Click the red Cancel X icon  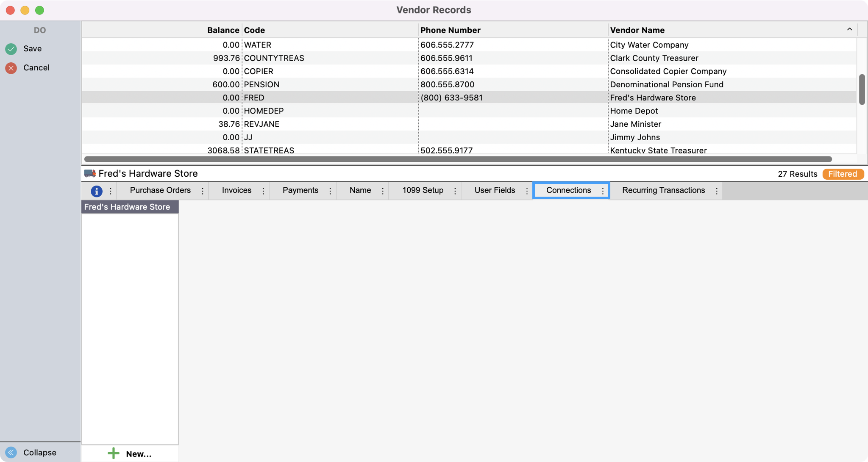click(x=11, y=68)
